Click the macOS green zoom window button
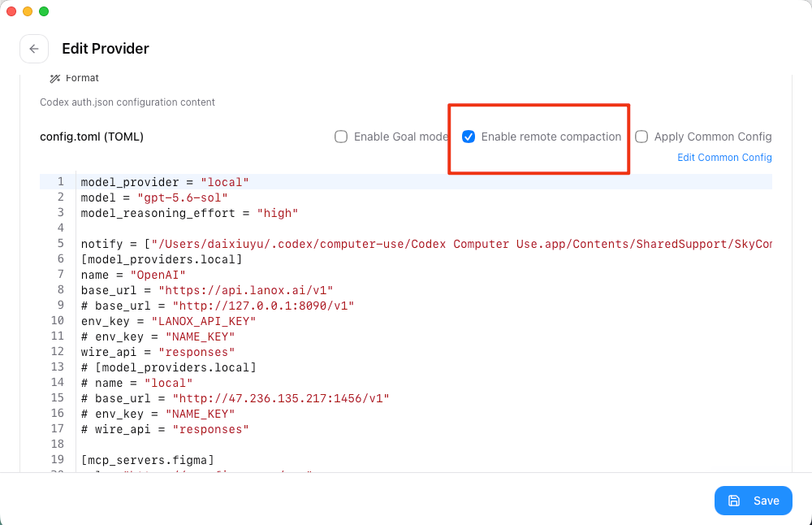 [x=44, y=11]
